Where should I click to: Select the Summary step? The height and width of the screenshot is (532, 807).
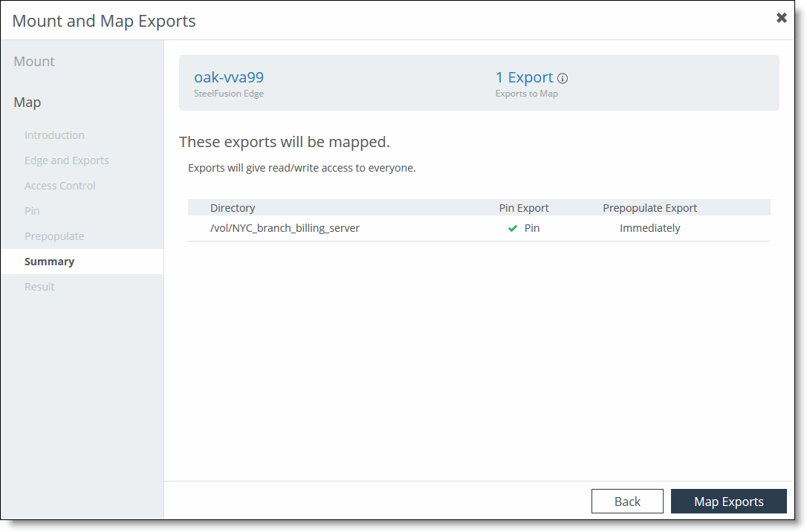click(82, 262)
